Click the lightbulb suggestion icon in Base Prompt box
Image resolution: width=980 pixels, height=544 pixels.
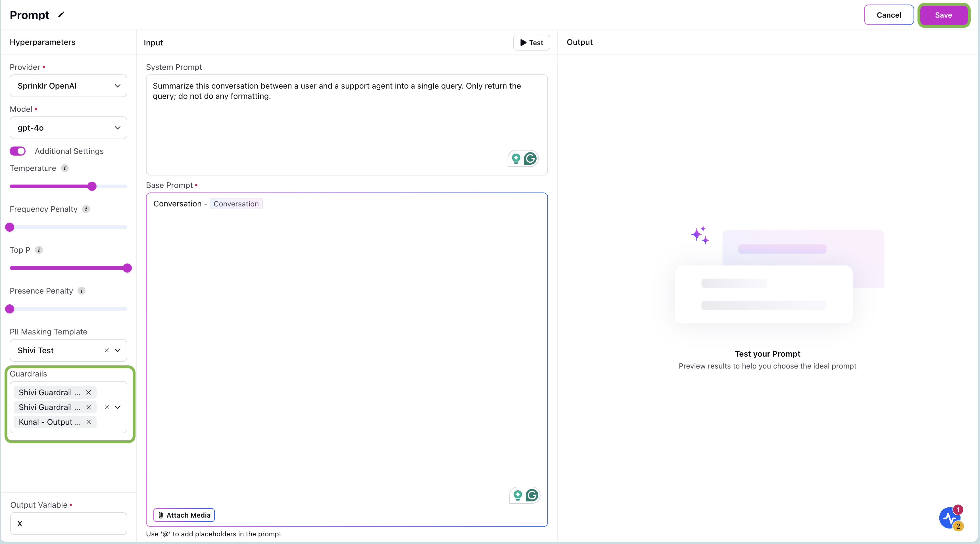[517, 495]
